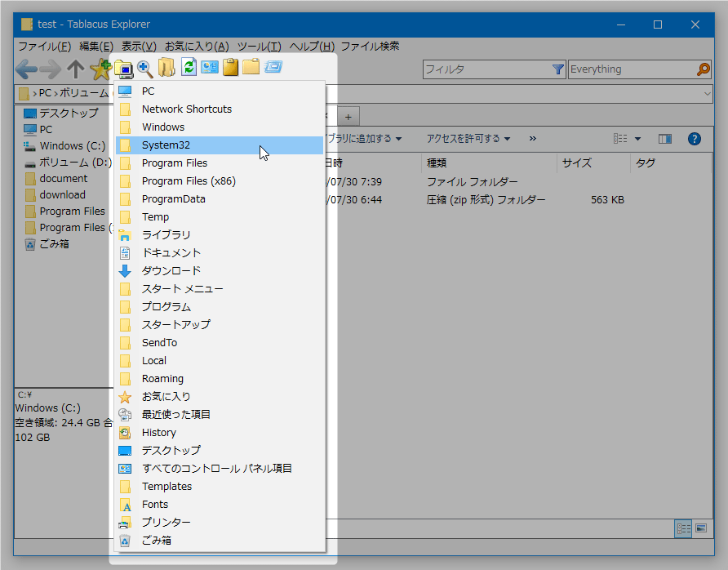The width and height of the screenshot is (728, 570).
Task: Select Windows (C:) in the sidebar tree
Action: 65,146
